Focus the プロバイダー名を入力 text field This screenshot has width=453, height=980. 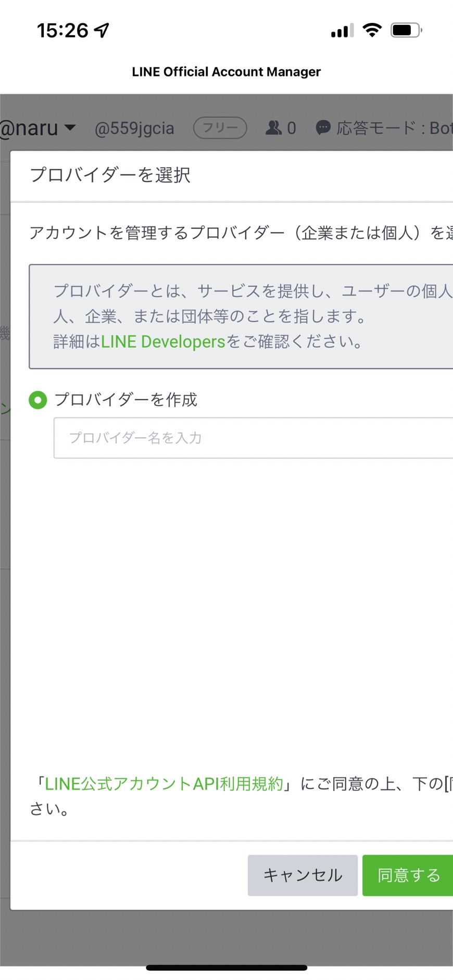[x=254, y=438]
